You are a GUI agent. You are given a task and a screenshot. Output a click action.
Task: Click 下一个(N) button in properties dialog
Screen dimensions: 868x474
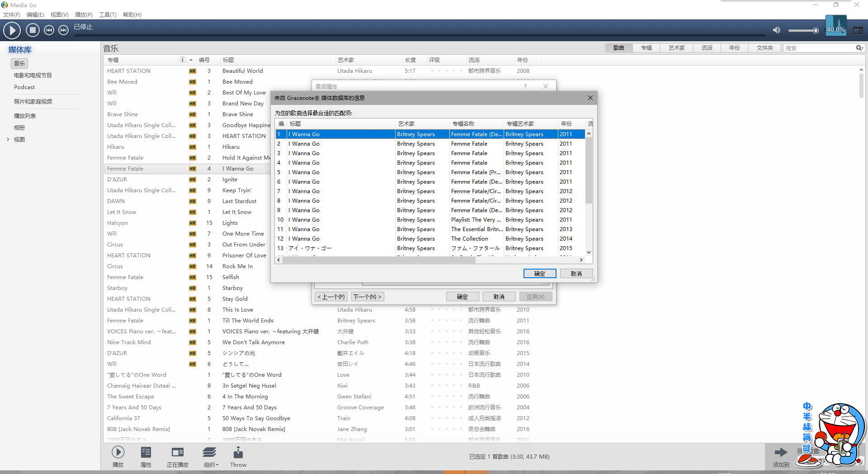pos(368,297)
